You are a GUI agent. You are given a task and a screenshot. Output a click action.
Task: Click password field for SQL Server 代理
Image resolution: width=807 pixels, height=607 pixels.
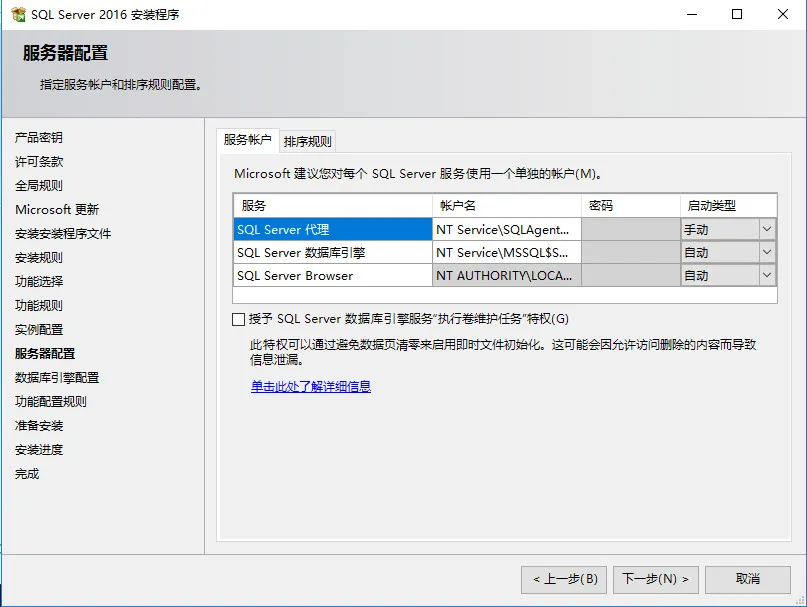coord(631,229)
